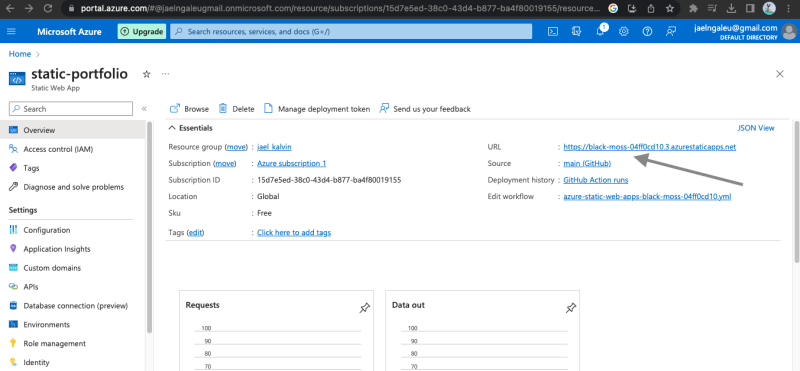Click the browser address bar URL
The image size is (800, 371).
[340, 8]
